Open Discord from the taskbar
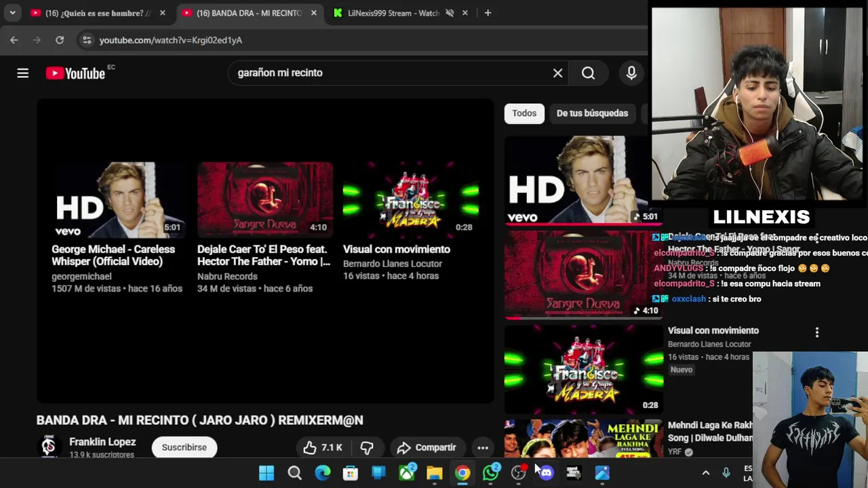The width and height of the screenshot is (868, 488). pos(547,473)
